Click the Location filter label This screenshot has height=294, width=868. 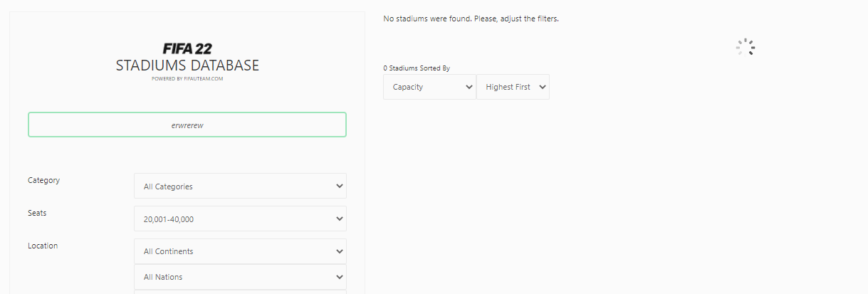click(x=43, y=246)
